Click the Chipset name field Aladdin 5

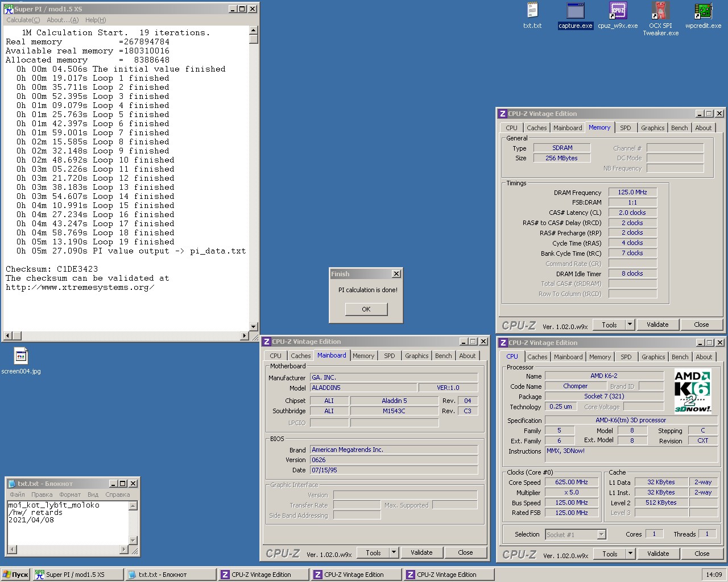(394, 401)
